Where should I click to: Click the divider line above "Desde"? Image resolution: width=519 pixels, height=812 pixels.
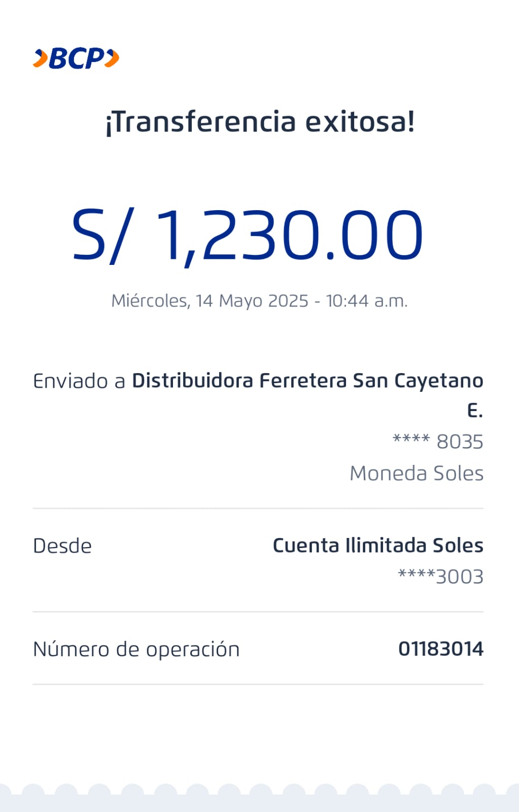tap(258, 508)
